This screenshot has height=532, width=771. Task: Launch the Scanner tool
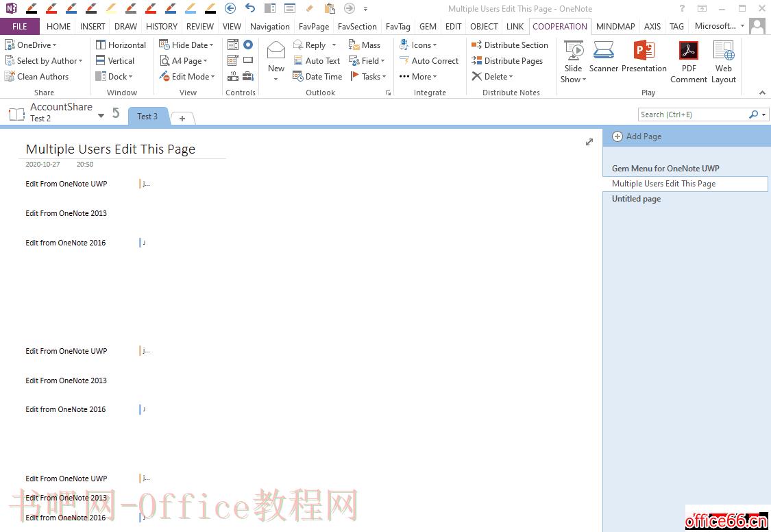pyautogui.click(x=603, y=57)
